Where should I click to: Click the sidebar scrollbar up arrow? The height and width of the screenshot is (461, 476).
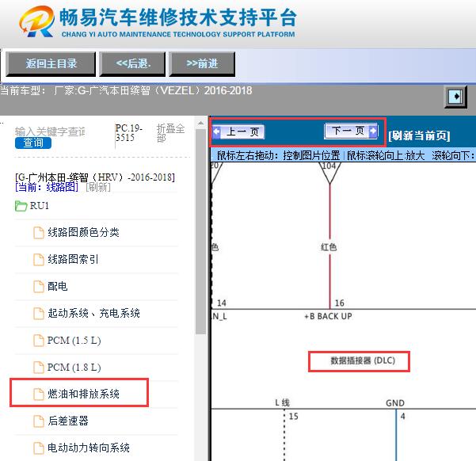click(x=200, y=124)
